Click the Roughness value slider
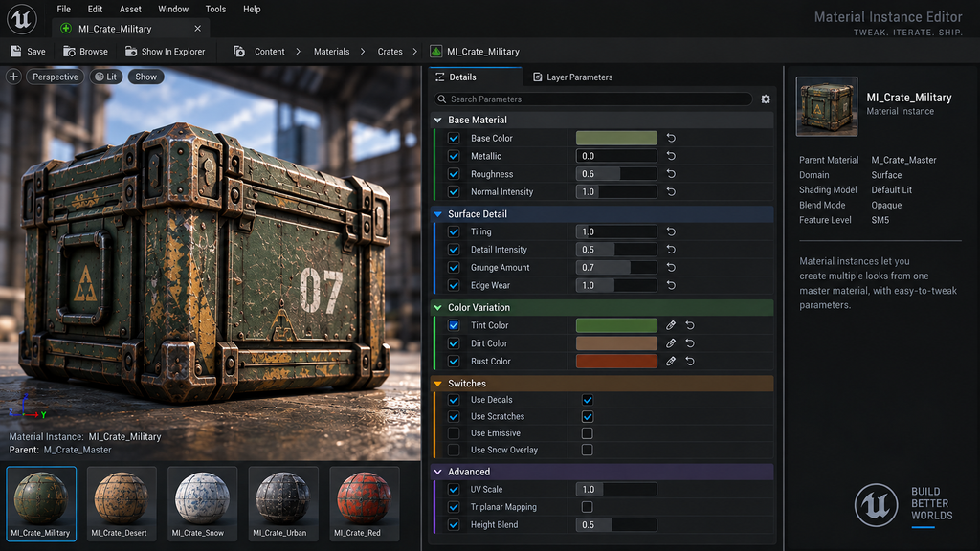Screen dimensions: 980x551 coord(616,174)
